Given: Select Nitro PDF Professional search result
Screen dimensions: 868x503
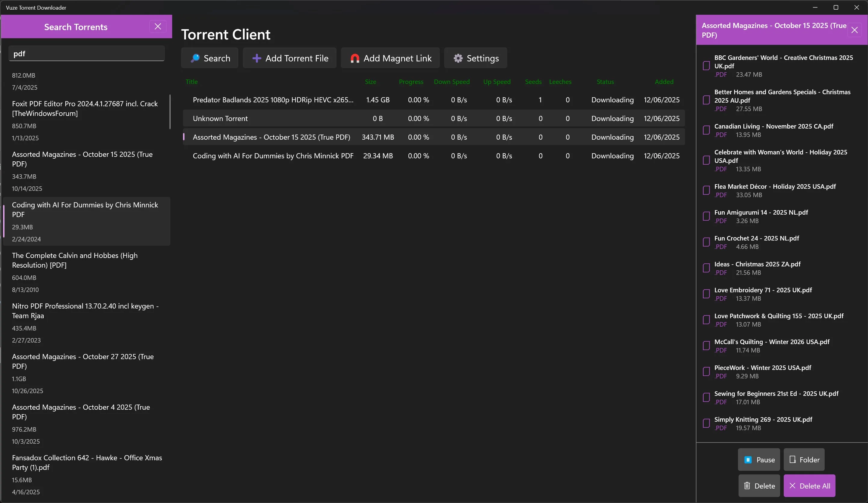Looking at the screenshot, I should point(86,322).
